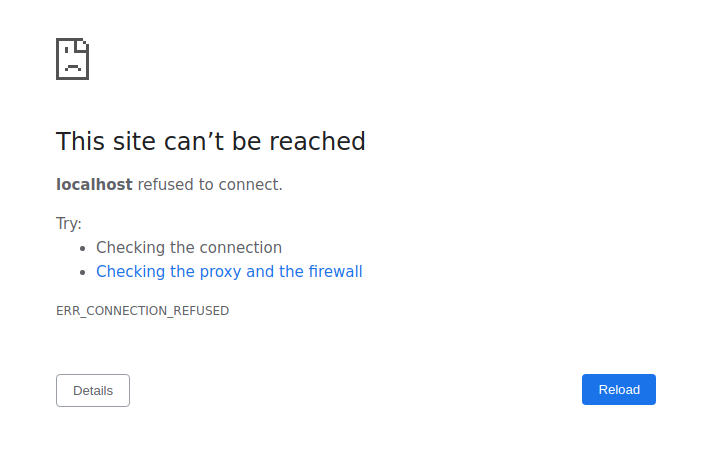This screenshot has height=458, width=711.
Task: Click the folded corner of the page icon
Action: (84, 44)
